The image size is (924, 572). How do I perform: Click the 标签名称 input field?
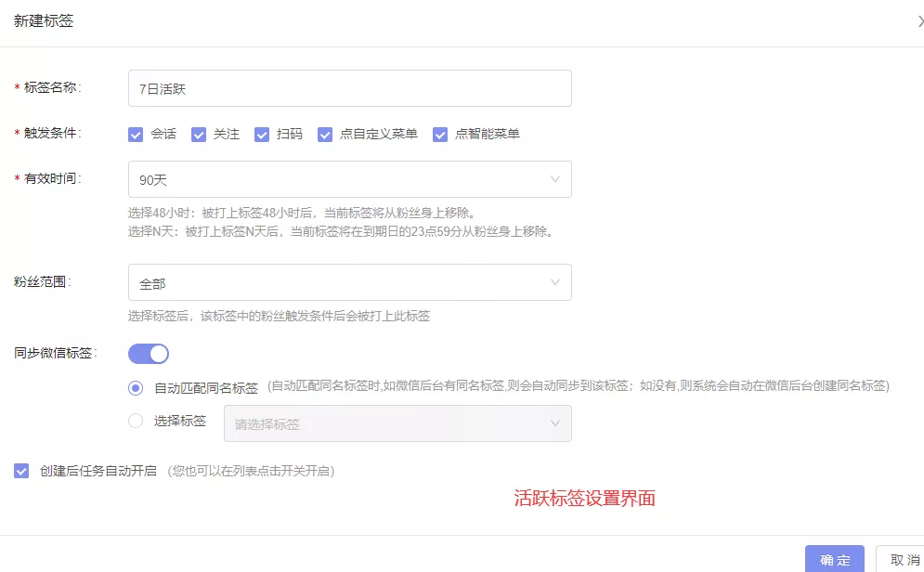coord(349,88)
